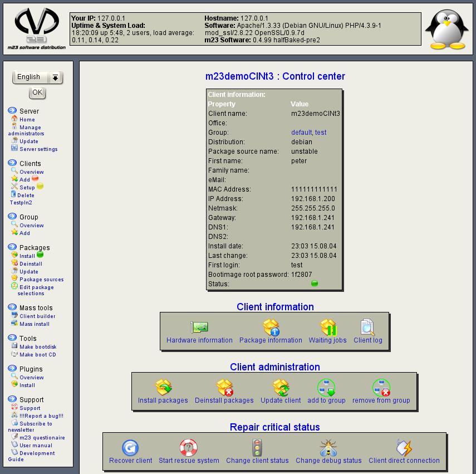Open the Hardware information icon
Screen dimensions: 476x474
[199, 328]
